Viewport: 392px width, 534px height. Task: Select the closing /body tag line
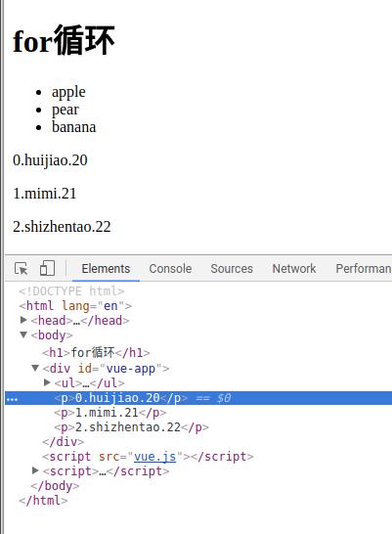click(x=55, y=486)
